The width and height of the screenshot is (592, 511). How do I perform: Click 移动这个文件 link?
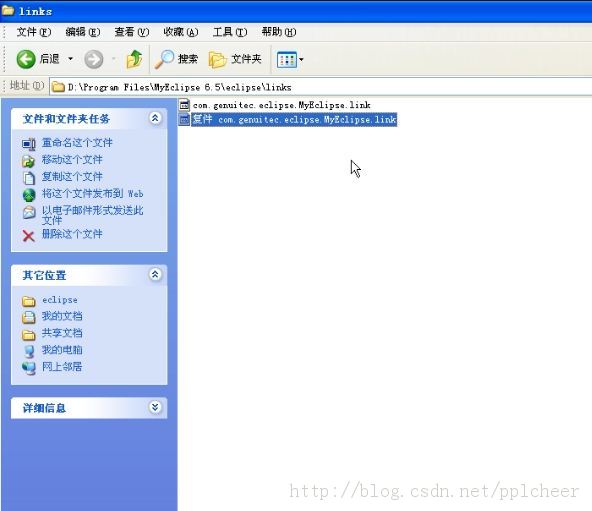pyautogui.click(x=72, y=160)
